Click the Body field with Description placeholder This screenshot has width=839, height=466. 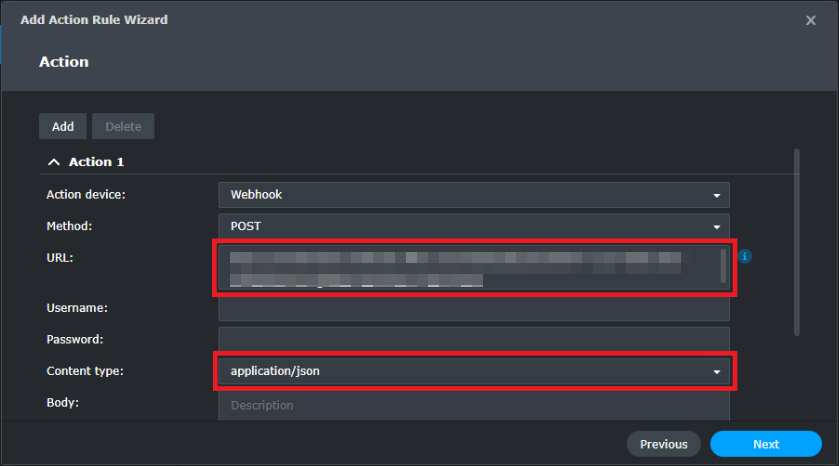point(474,406)
